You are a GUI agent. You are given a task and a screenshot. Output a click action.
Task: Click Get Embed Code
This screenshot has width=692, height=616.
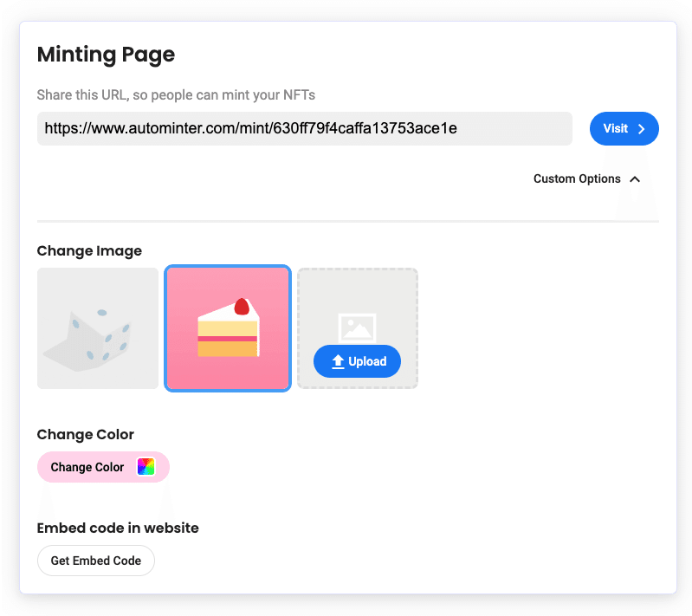tap(96, 561)
